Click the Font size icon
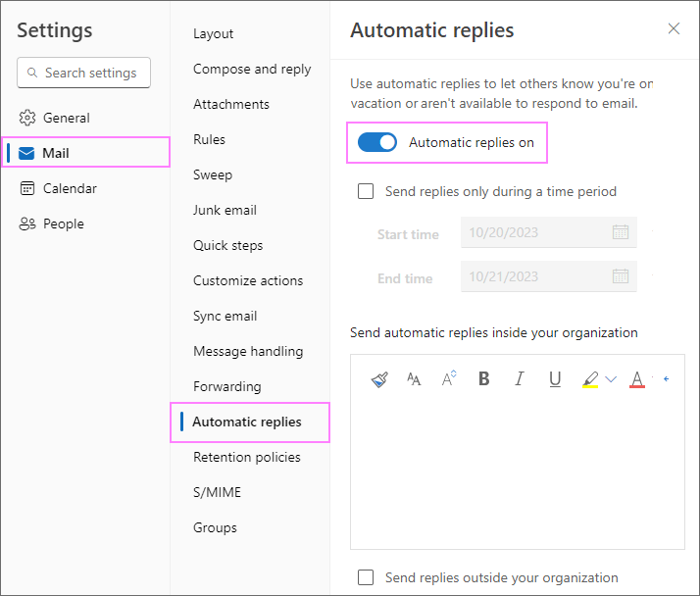This screenshot has width=700, height=596. (449, 379)
